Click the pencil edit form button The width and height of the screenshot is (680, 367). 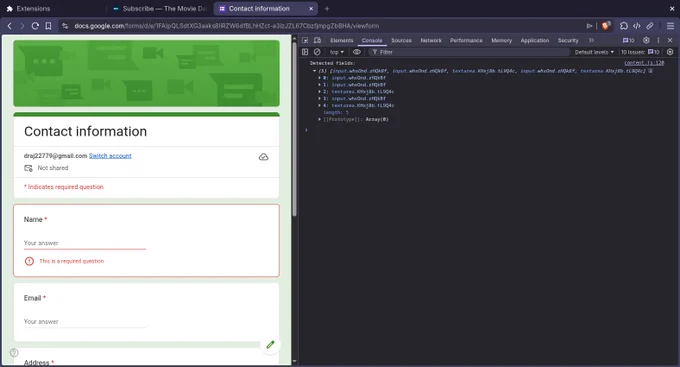coord(270,345)
